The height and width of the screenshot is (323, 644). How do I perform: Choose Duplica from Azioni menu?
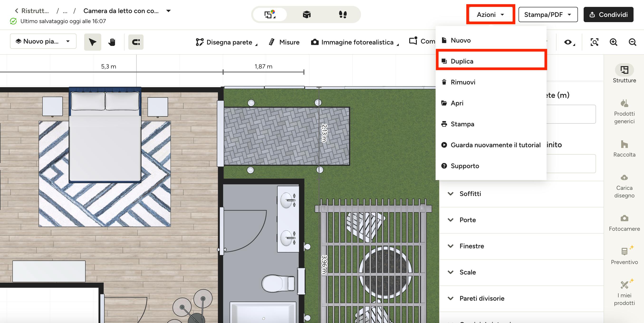click(491, 61)
